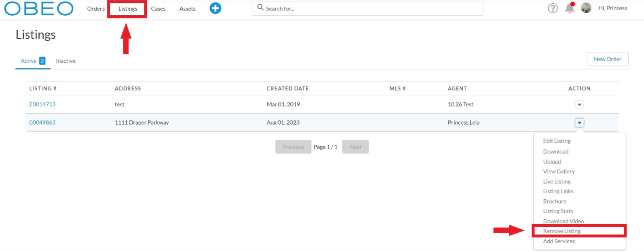The width and height of the screenshot is (644, 251).
Task: Open listing E0014713 link
Action: (42, 104)
